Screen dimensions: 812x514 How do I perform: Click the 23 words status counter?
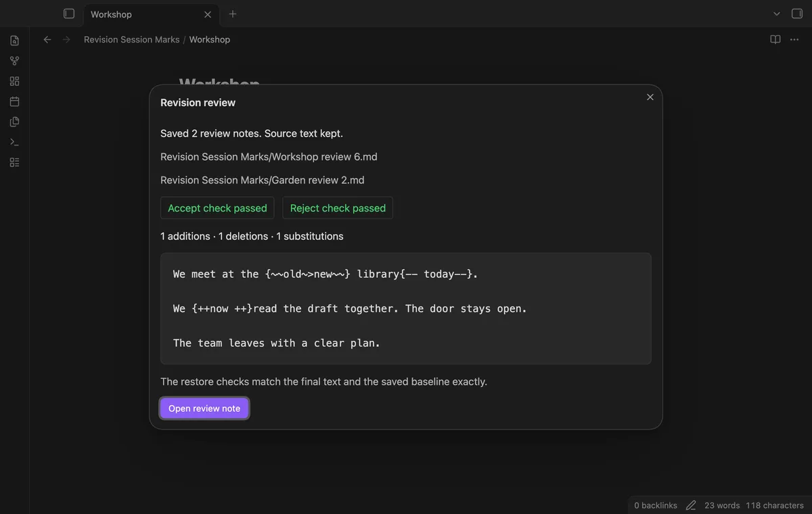(722, 505)
